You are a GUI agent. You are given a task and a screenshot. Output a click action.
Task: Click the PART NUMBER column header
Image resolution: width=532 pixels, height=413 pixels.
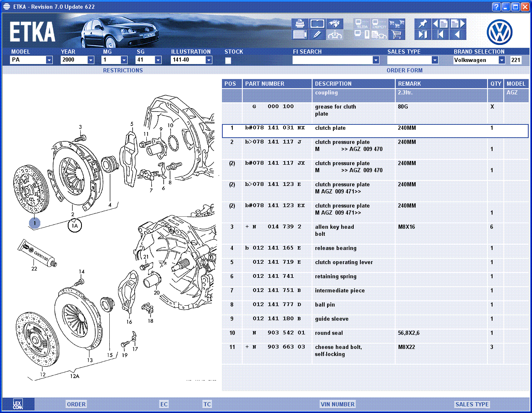pos(277,84)
